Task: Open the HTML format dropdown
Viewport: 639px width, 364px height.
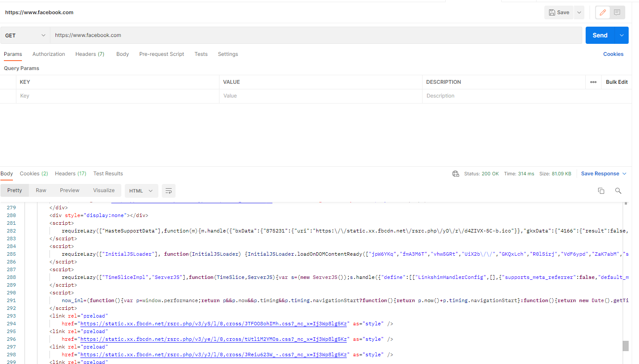Action: coord(141,191)
